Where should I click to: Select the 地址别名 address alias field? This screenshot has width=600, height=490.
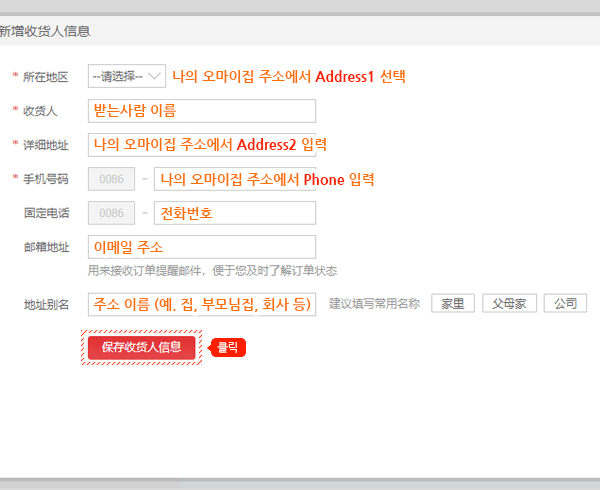tap(201, 304)
